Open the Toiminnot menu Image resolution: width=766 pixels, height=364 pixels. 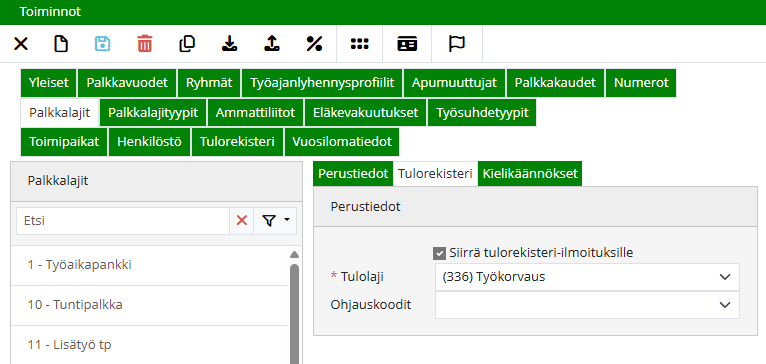point(50,12)
